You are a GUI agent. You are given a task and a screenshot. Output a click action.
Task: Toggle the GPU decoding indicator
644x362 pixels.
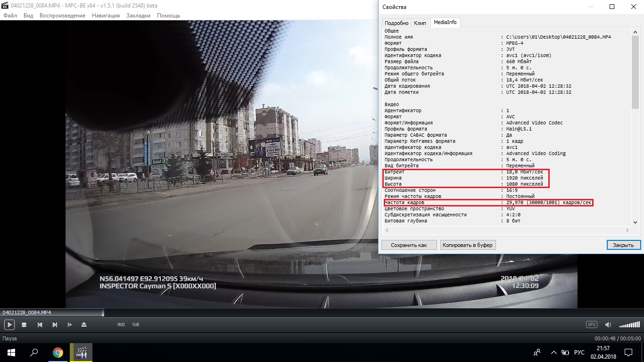tap(591, 325)
